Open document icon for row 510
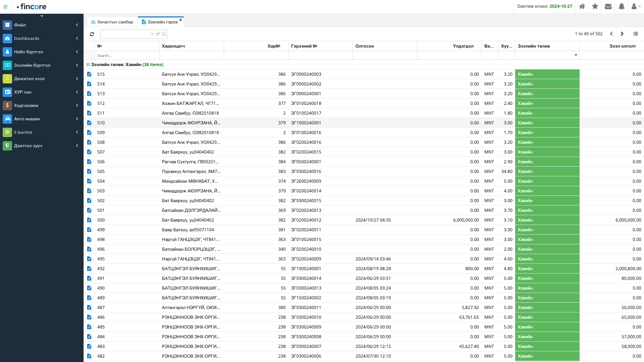 pyautogui.click(x=89, y=123)
